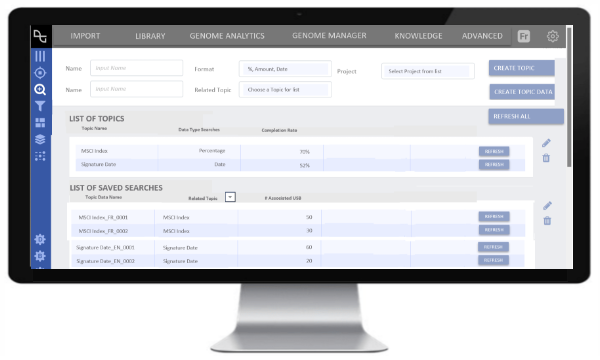Click the three vertical bars sidebar icon
600x360 pixels.
coord(40,56)
